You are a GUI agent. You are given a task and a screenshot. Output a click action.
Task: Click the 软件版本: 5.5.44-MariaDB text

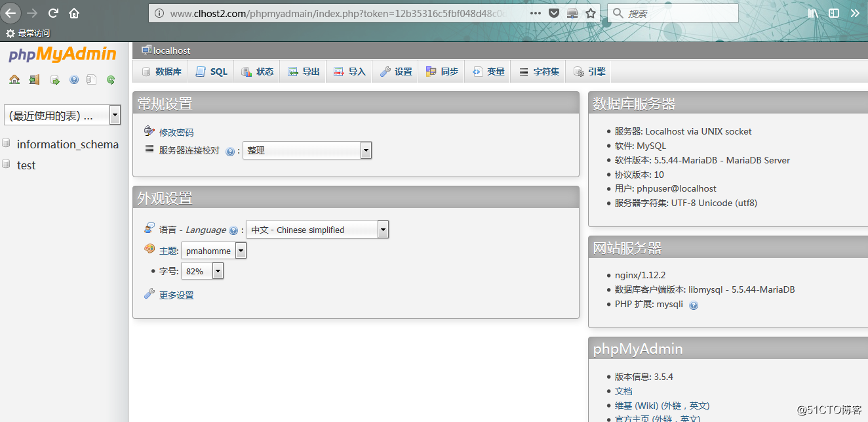pos(702,160)
